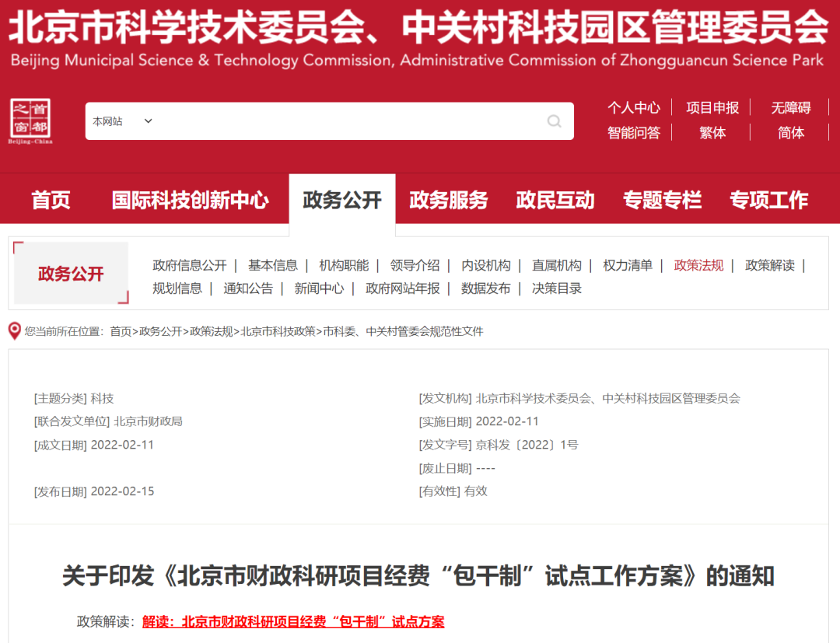Click the 成文日期 2022-02-11 value
Image resolution: width=840 pixels, height=643 pixels.
[x=122, y=445]
